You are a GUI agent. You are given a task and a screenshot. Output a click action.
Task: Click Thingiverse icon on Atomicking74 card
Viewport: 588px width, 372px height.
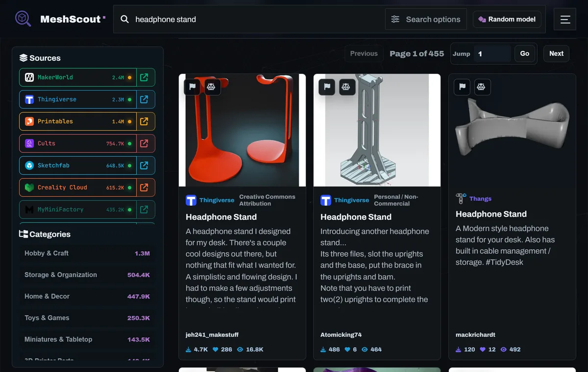pos(326,200)
